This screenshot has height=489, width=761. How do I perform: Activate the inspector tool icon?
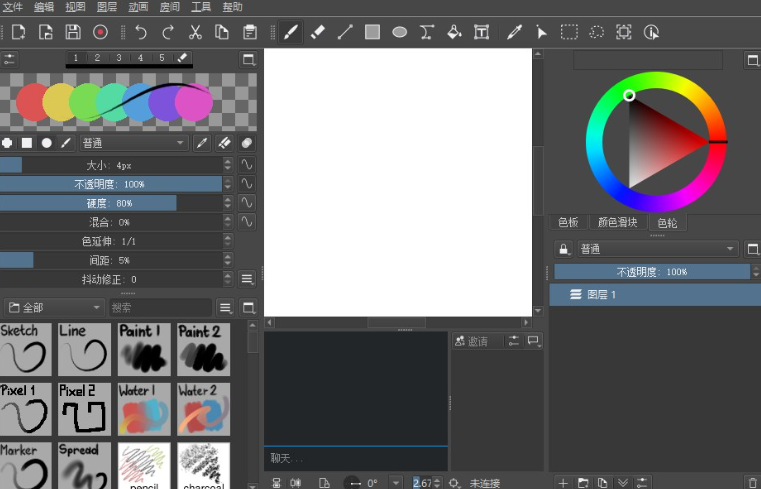[651, 33]
